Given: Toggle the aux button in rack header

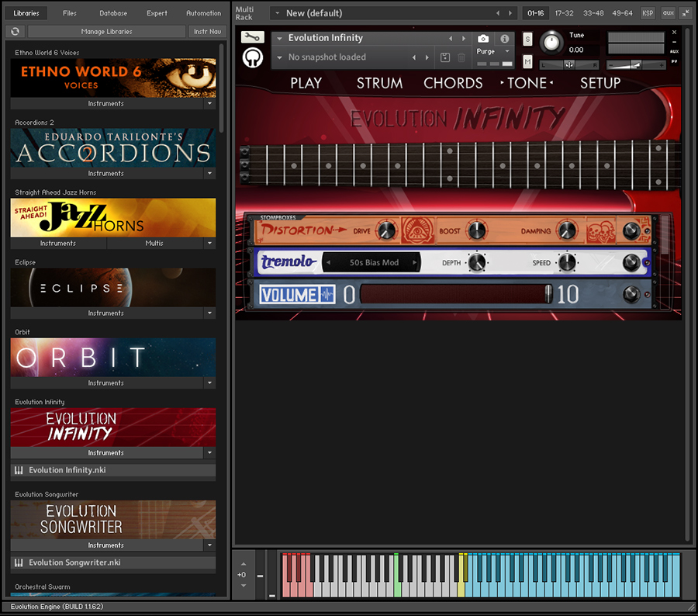Looking at the screenshot, I should [669, 13].
